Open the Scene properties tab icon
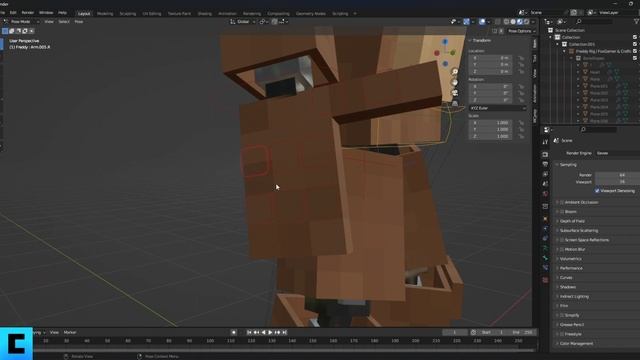The width and height of the screenshot is (640, 360). pyautogui.click(x=545, y=184)
